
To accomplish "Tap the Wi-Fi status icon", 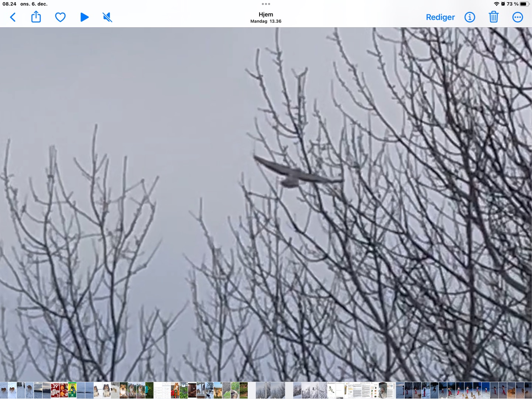I will click(496, 4).
